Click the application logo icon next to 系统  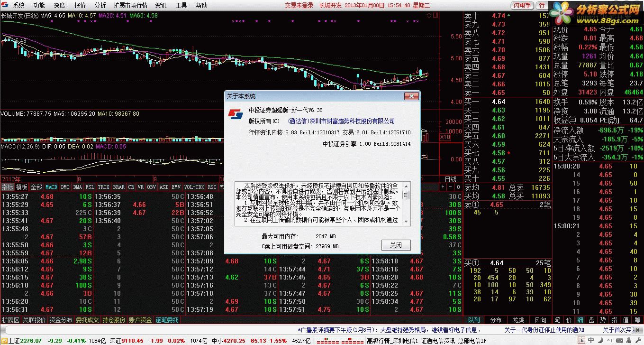click(6, 5)
